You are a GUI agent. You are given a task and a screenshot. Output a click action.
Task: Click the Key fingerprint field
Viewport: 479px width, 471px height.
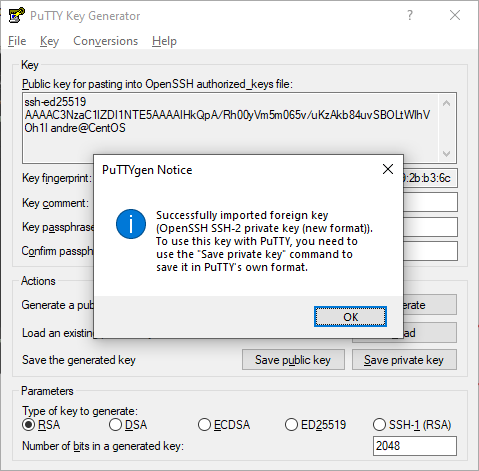click(430, 178)
